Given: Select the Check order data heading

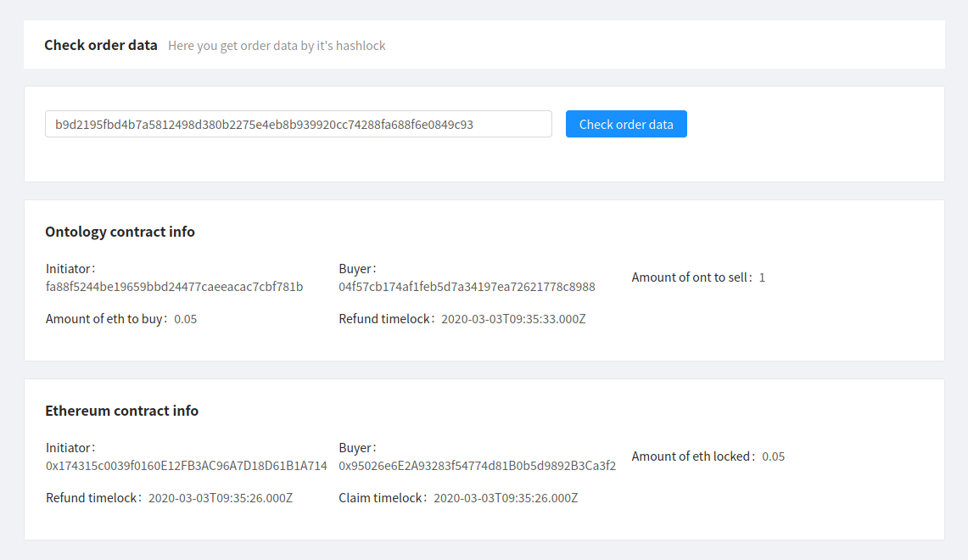Looking at the screenshot, I should pos(101,45).
